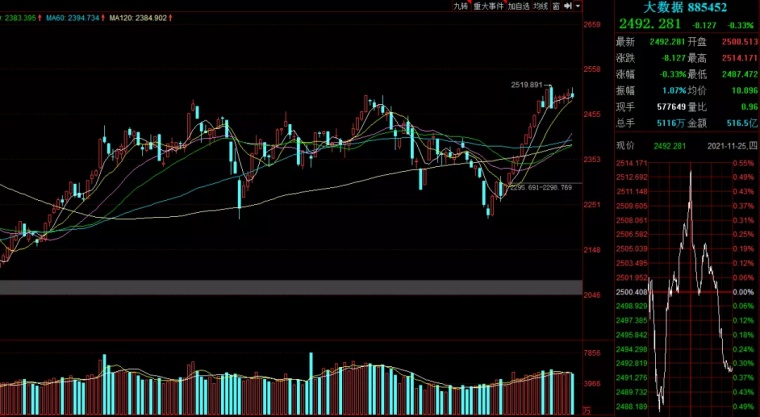Click the 2659 price axis label

(592, 25)
